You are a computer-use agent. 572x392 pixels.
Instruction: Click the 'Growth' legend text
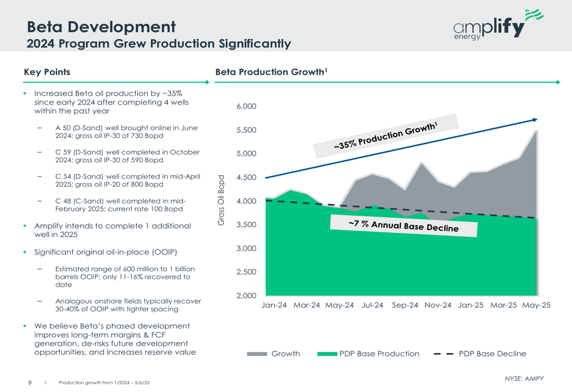[x=285, y=354]
